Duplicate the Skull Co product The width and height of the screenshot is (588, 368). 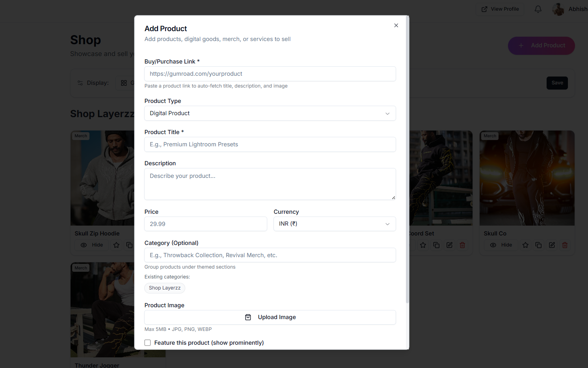pyautogui.click(x=538, y=245)
